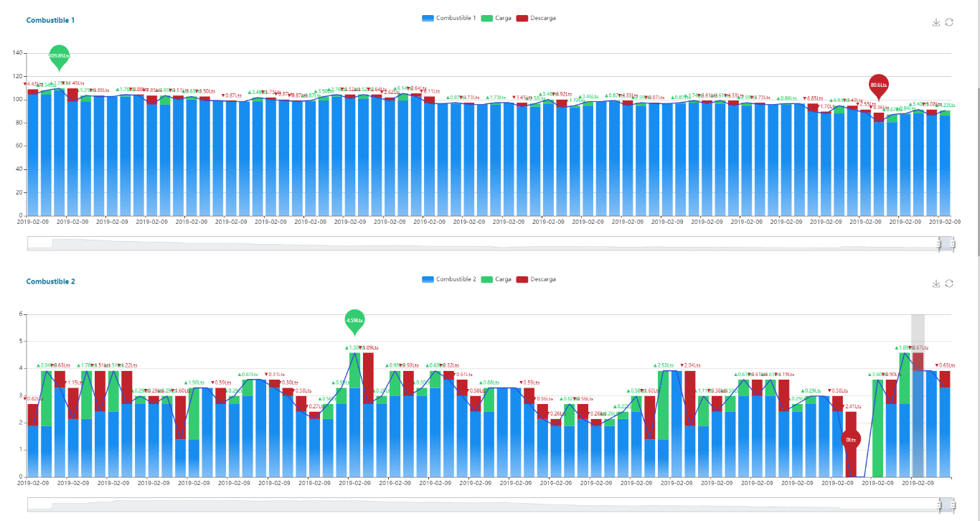Click right handle of Combustible 2 zoom slider
Screen dimensions: 980x521
pos(952,506)
